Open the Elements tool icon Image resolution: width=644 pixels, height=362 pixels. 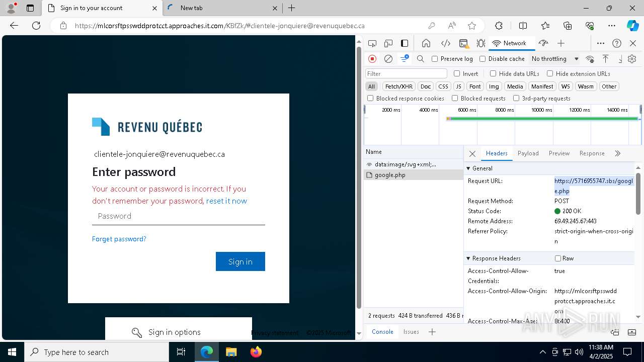[445, 43]
